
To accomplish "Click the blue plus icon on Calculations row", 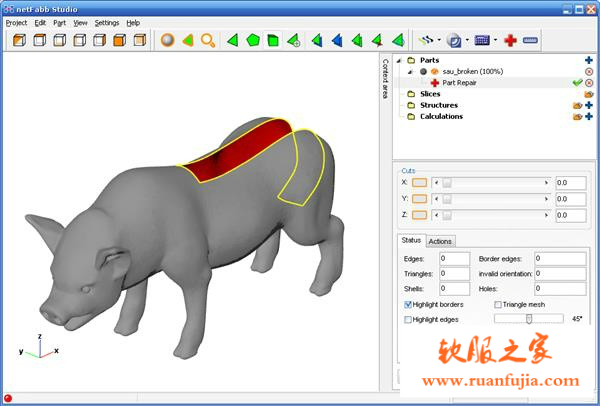I will pos(589,116).
